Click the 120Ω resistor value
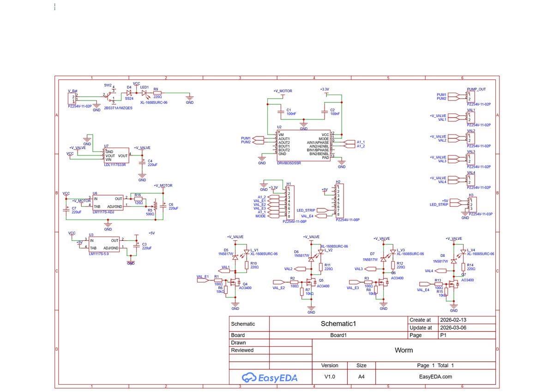Image resolution: width=554 pixels, height=392 pixels. (x=138, y=203)
